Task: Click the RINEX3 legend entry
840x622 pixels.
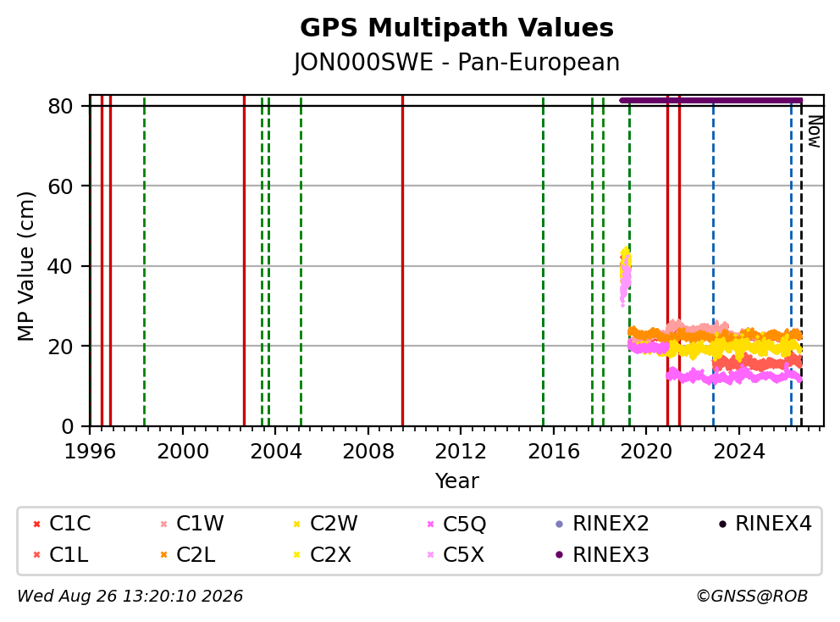Action: (603, 555)
